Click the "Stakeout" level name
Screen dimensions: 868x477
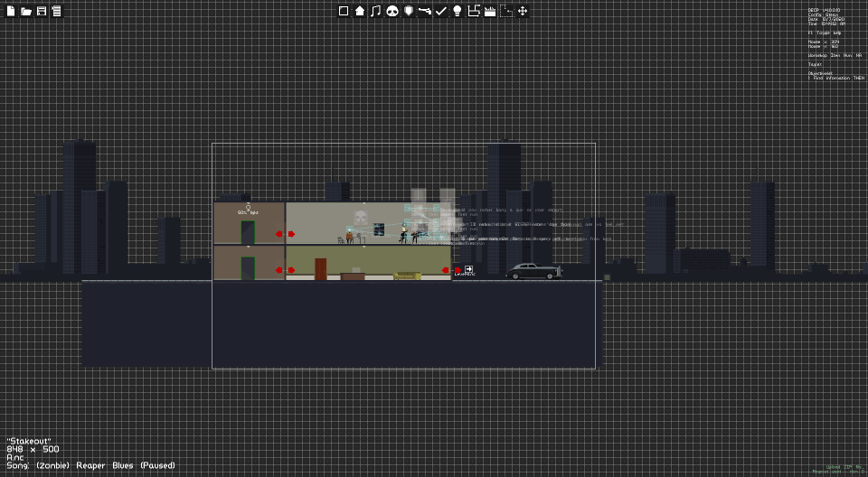click(29, 441)
